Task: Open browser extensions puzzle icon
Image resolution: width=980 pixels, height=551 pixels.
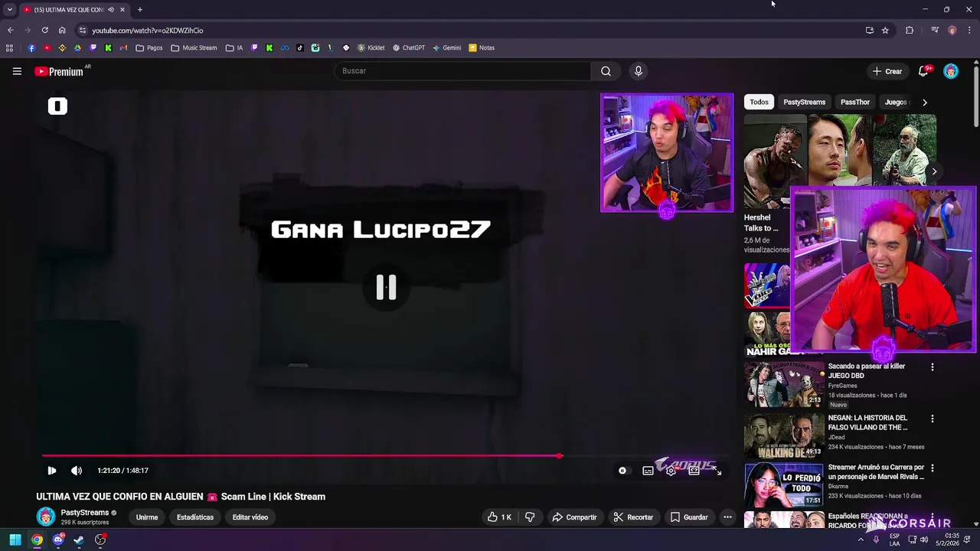Action: [910, 30]
